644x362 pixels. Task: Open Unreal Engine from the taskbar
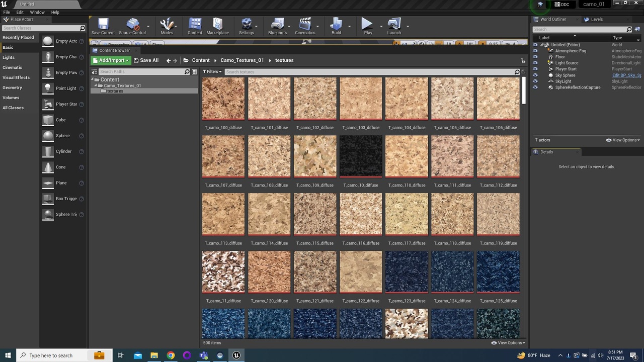click(236, 355)
